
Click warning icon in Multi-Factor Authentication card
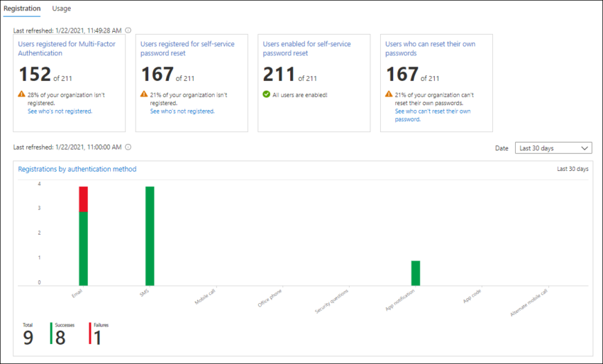pyautogui.click(x=22, y=94)
